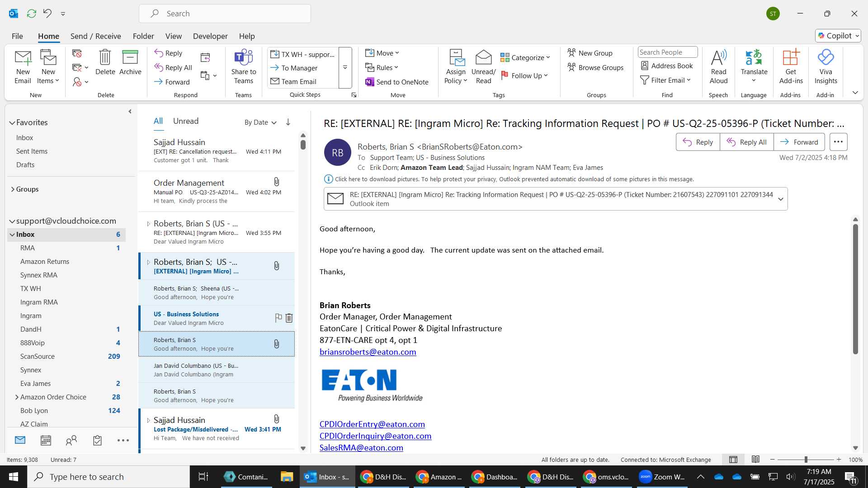Click the top Search box
This screenshot has height=488, width=868.
(225, 14)
